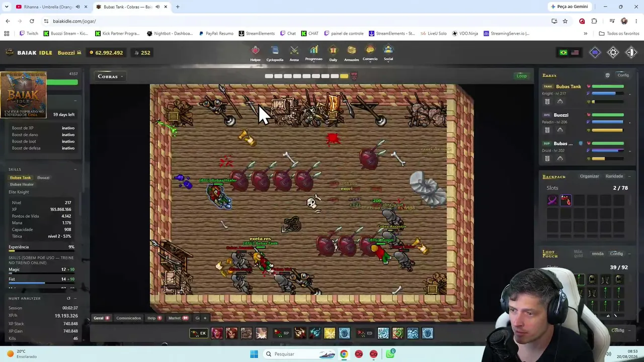Image resolution: width=644 pixels, height=362 pixels.
Task: Open the Comercio coins icon
Action: (370, 50)
